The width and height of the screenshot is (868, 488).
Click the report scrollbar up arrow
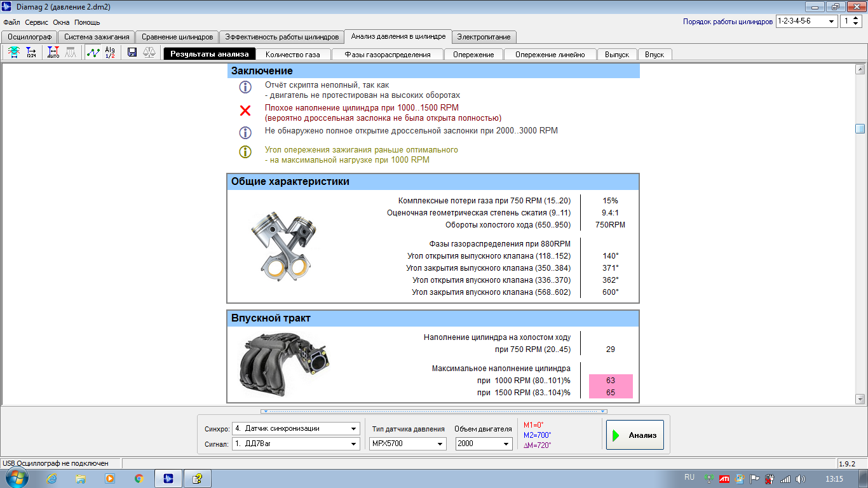click(x=860, y=70)
